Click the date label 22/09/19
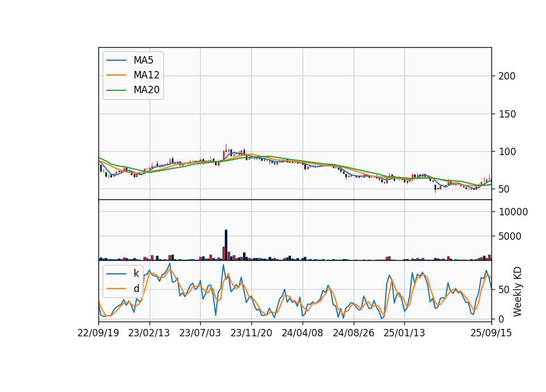Screen dimensions: 546x392 [x=98, y=333]
